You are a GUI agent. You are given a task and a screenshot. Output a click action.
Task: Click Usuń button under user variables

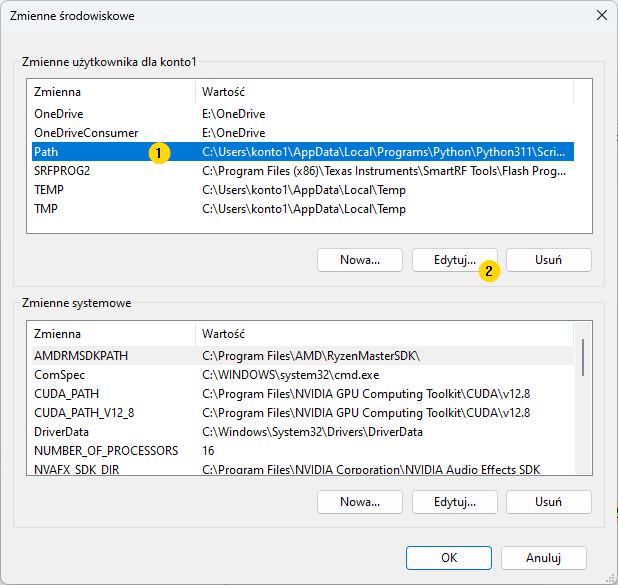tap(548, 260)
